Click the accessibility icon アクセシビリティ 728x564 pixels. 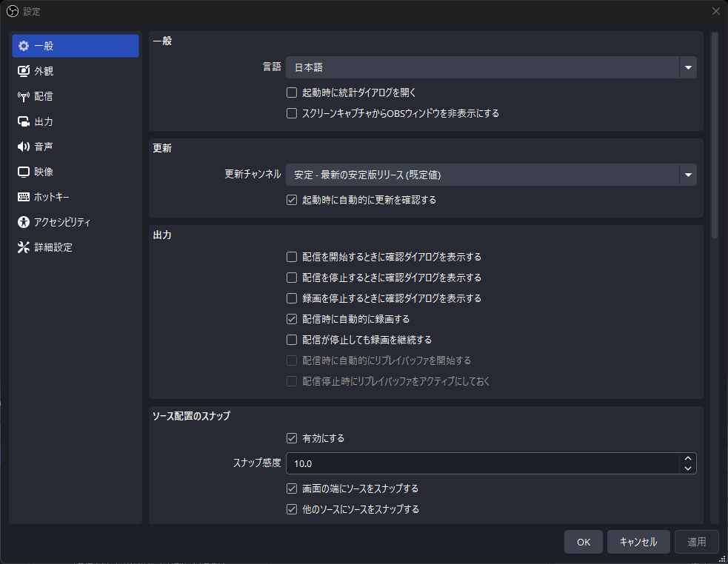[x=24, y=222]
